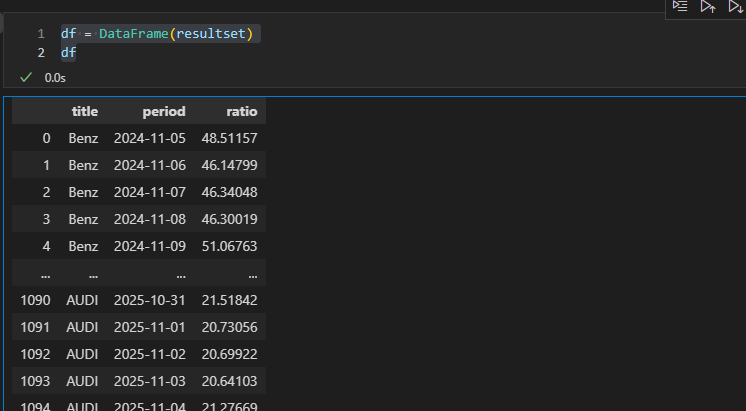Select index cell 0
The image size is (746, 411).
tap(46, 138)
